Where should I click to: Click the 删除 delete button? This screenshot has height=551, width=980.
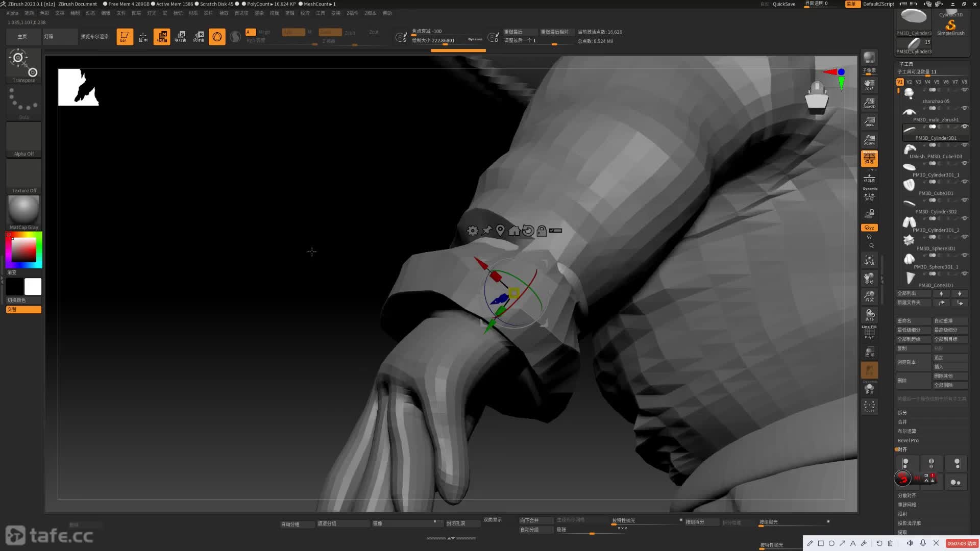click(x=914, y=381)
